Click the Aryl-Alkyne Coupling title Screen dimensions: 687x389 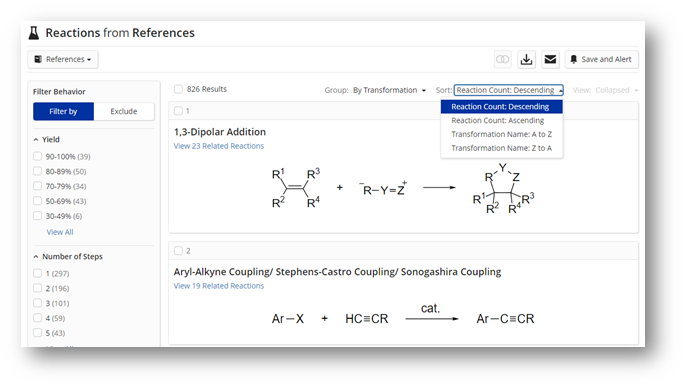point(337,272)
